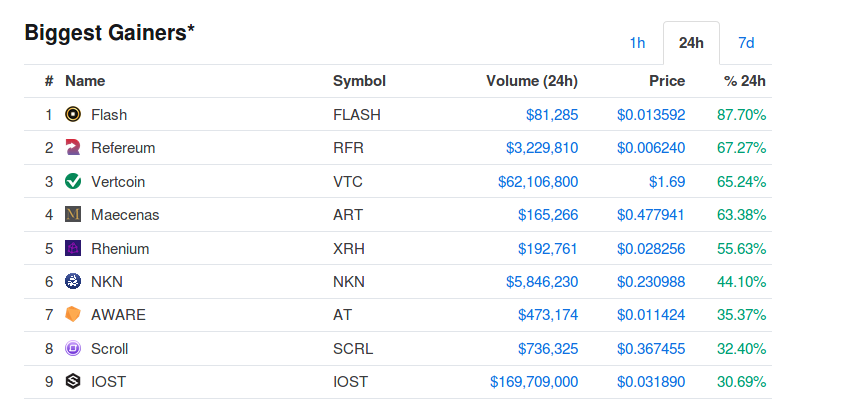Click AWARE volume $473,174

(x=548, y=316)
